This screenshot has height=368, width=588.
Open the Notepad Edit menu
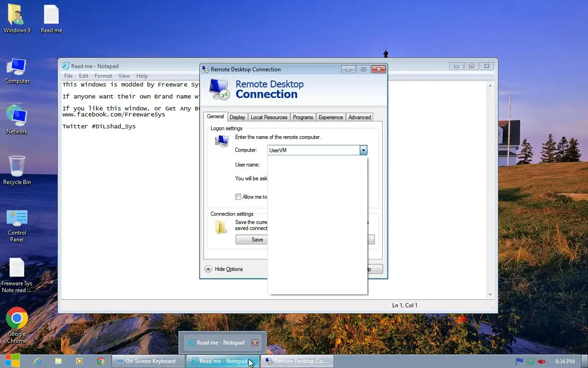coord(84,76)
